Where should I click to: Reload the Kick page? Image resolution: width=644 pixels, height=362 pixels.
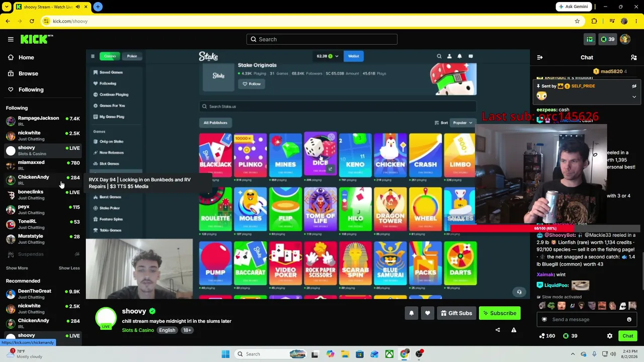[32, 21]
